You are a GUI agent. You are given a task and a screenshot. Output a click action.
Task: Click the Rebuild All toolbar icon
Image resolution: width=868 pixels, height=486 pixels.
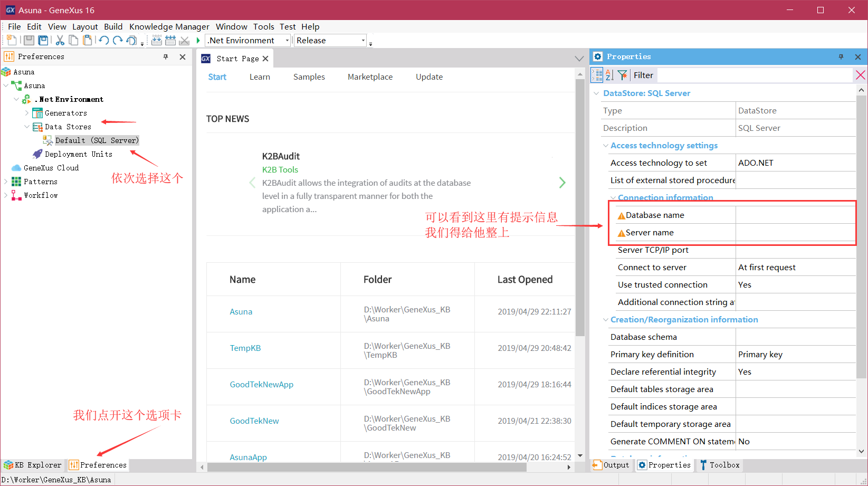[x=170, y=40]
